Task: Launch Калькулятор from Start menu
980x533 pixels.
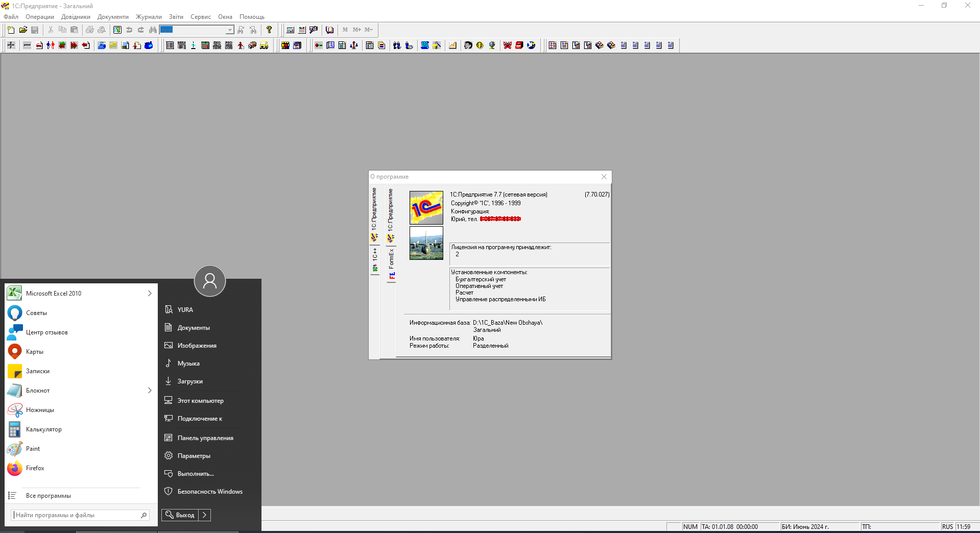Action: coord(44,429)
